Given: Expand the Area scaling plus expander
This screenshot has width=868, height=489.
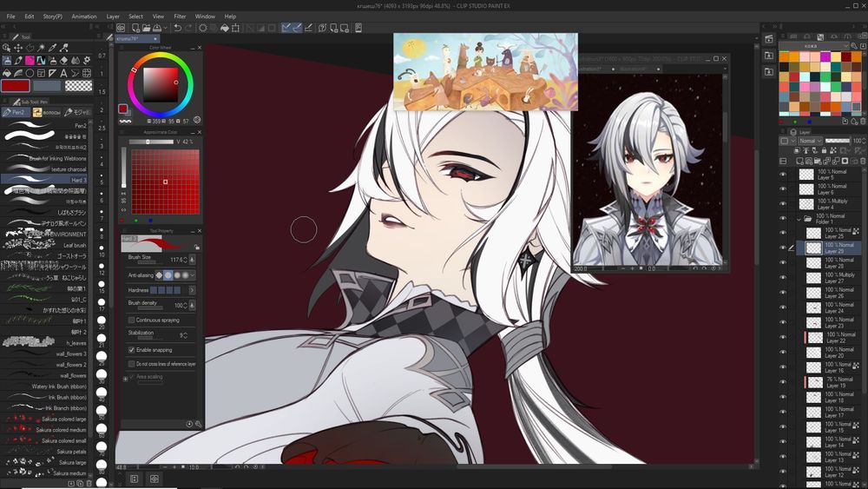Looking at the screenshot, I should [x=125, y=379].
